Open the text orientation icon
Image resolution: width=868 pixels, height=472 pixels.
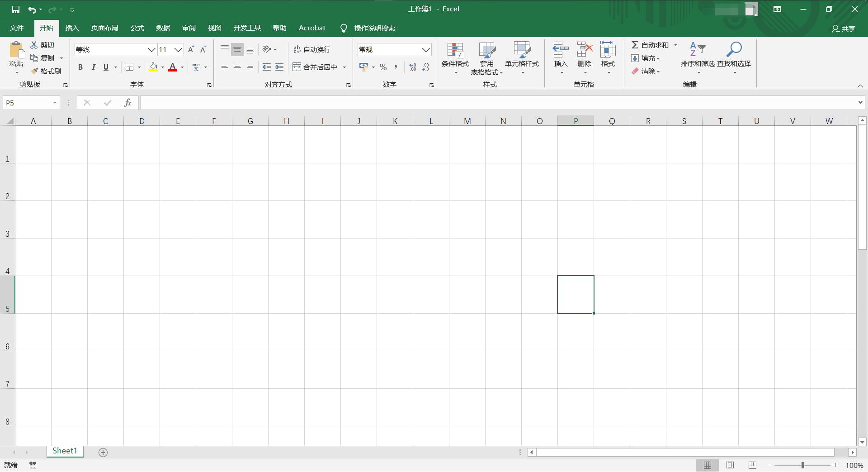[x=267, y=49]
